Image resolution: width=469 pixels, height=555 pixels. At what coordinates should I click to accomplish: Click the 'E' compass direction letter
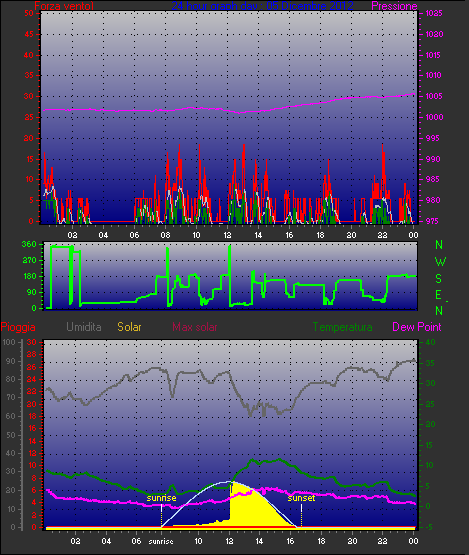[x=438, y=295]
